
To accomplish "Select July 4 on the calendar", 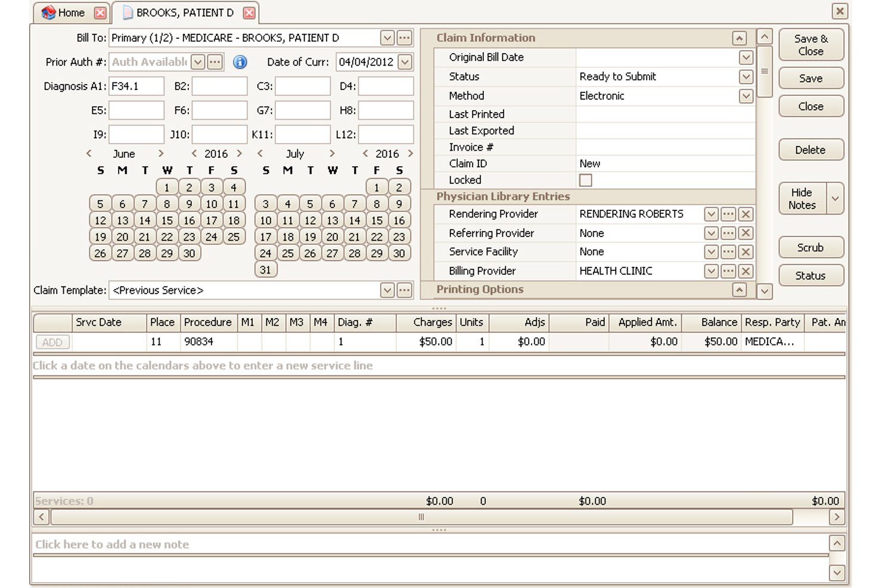I will pos(288,204).
